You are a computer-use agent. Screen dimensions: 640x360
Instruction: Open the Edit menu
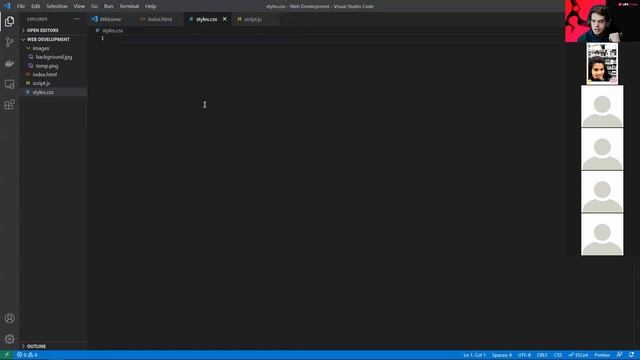(x=36, y=6)
